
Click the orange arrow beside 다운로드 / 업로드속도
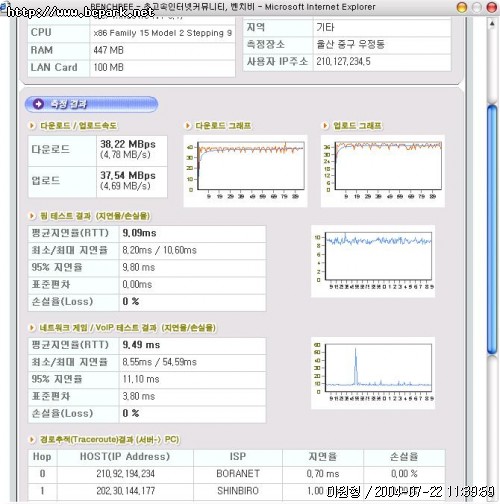point(32,126)
